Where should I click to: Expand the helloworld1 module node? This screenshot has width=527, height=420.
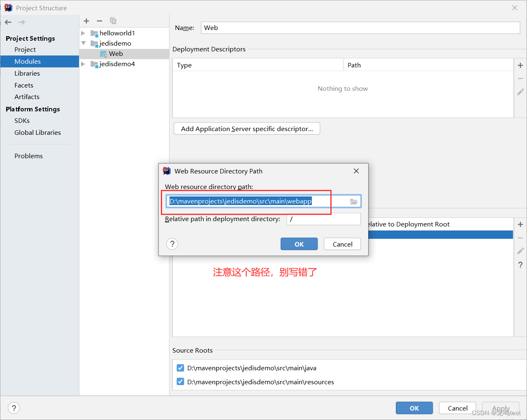click(83, 33)
